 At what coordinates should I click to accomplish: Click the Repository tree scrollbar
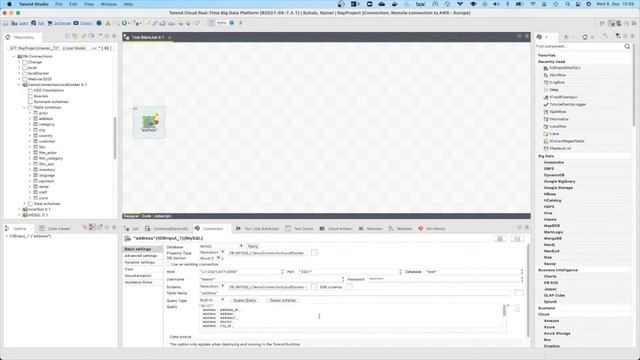pyautogui.click(x=115, y=138)
